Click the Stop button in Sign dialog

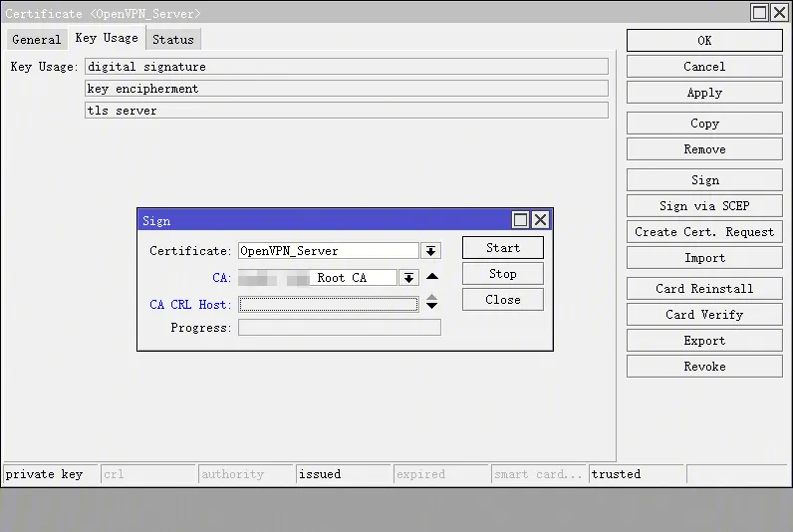click(x=502, y=274)
